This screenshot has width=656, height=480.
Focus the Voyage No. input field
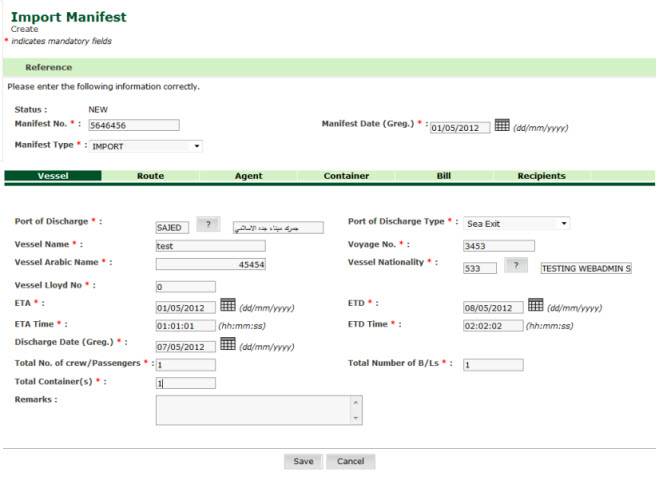click(498, 246)
